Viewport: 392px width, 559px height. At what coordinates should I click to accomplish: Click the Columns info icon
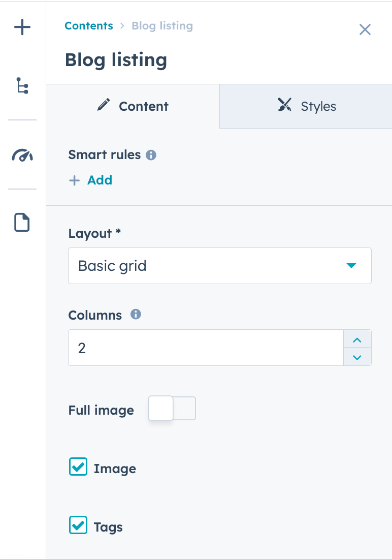click(136, 315)
